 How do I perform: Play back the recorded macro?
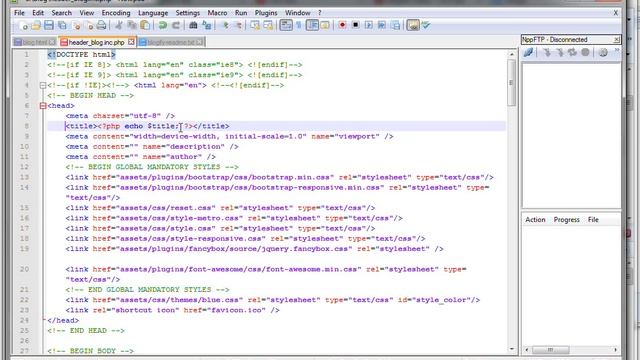pyautogui.click(x=369, y=25)
